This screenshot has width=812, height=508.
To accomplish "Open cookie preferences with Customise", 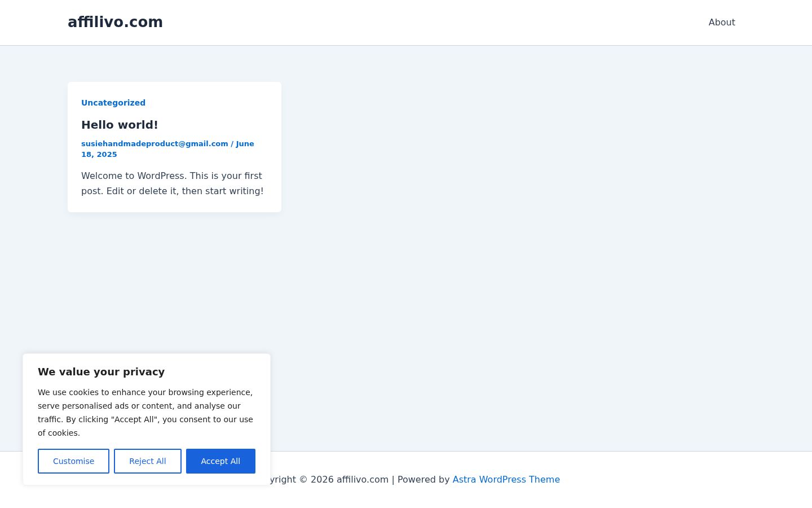I will (73, 461).
